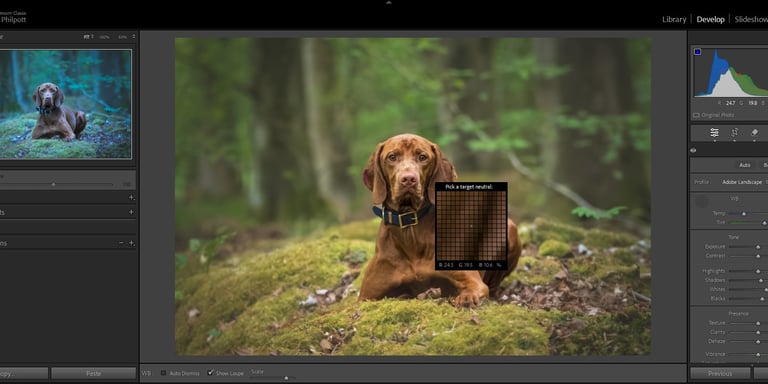Adjust the Contrast slider handle
The image size is (768, 384).
point(758,256)
